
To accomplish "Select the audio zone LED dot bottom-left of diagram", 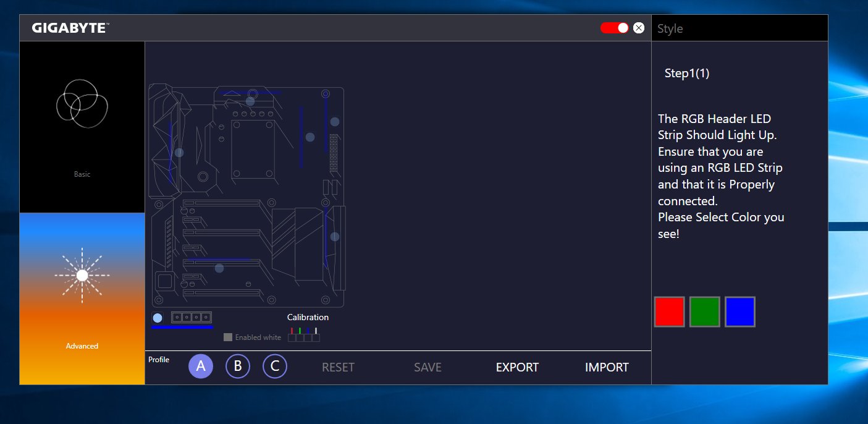I will (219, 268).
